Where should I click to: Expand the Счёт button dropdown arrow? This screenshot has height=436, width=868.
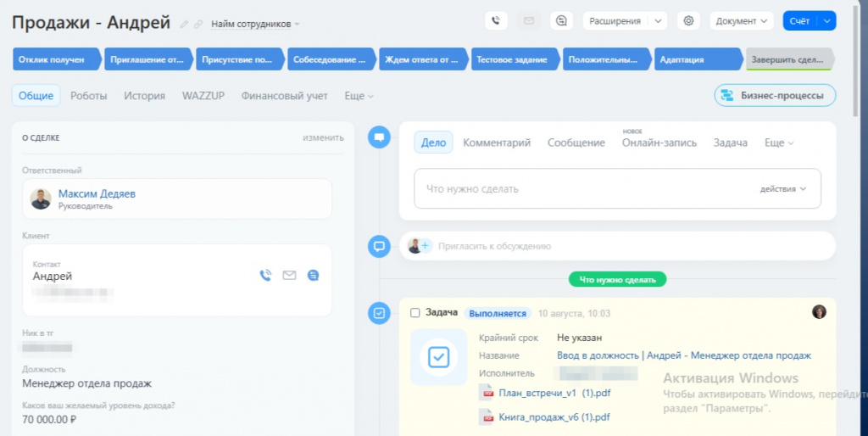click(826, 21)
